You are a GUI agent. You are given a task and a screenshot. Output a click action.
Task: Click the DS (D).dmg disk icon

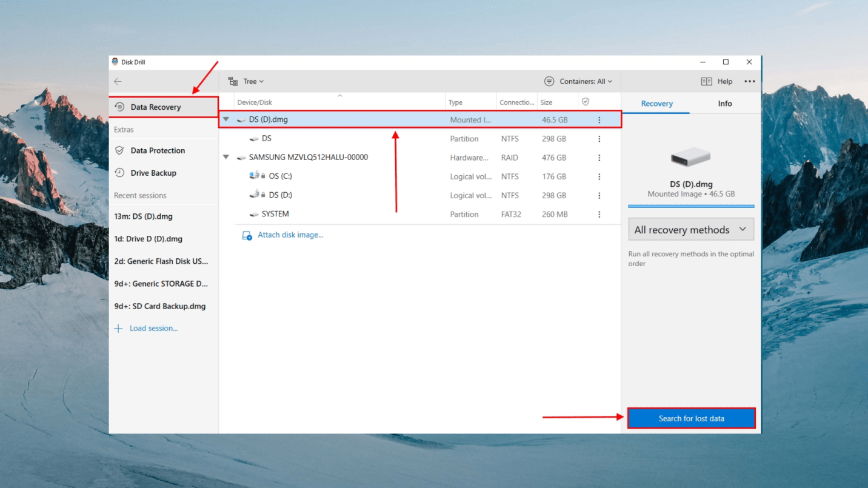click(x=241, y=120)
